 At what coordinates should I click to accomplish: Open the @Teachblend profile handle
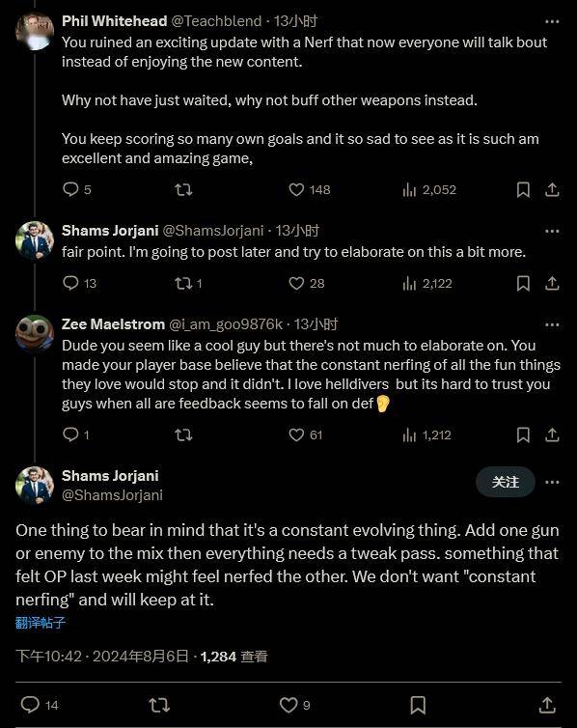pos(216,21)
